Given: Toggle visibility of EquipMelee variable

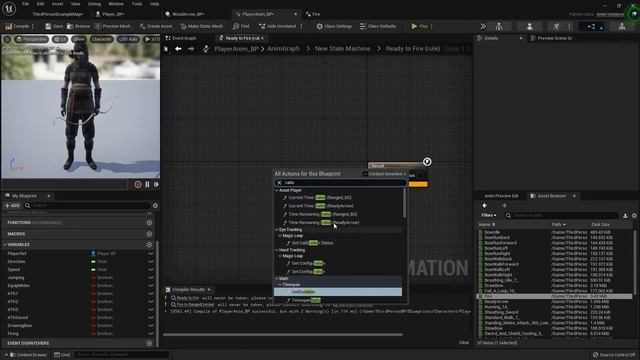Looking at the screenshot, I should (151, 286).
